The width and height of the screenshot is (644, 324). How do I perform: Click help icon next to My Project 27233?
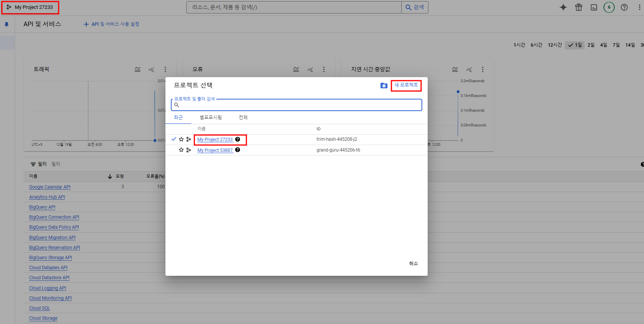(238, 139)
